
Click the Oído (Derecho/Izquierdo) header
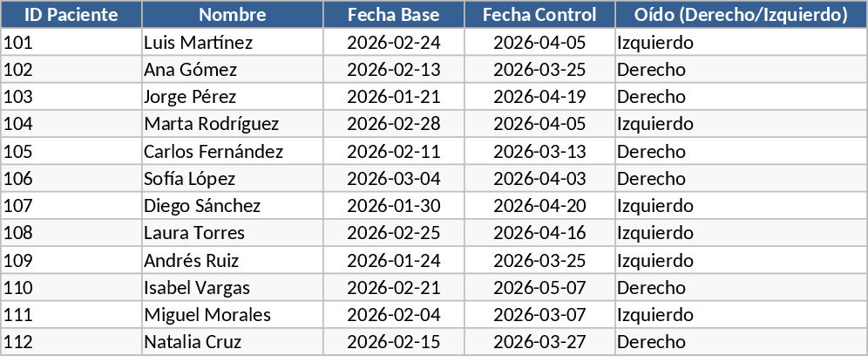(x=741, y=15)
